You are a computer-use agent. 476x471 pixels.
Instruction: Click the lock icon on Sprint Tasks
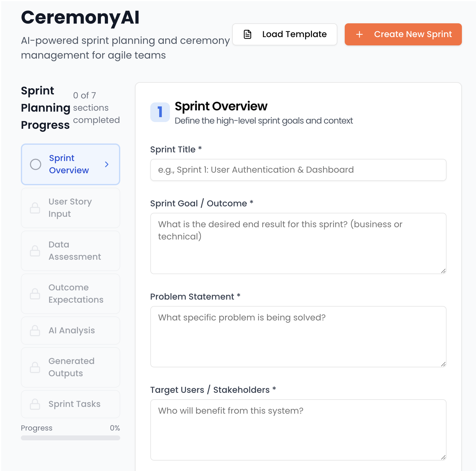(35, 404)
